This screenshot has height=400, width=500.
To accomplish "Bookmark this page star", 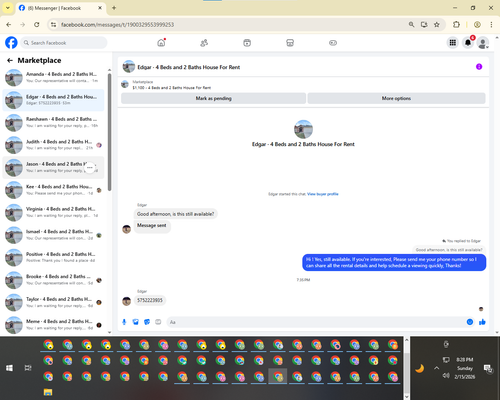I will coord(437,24).
